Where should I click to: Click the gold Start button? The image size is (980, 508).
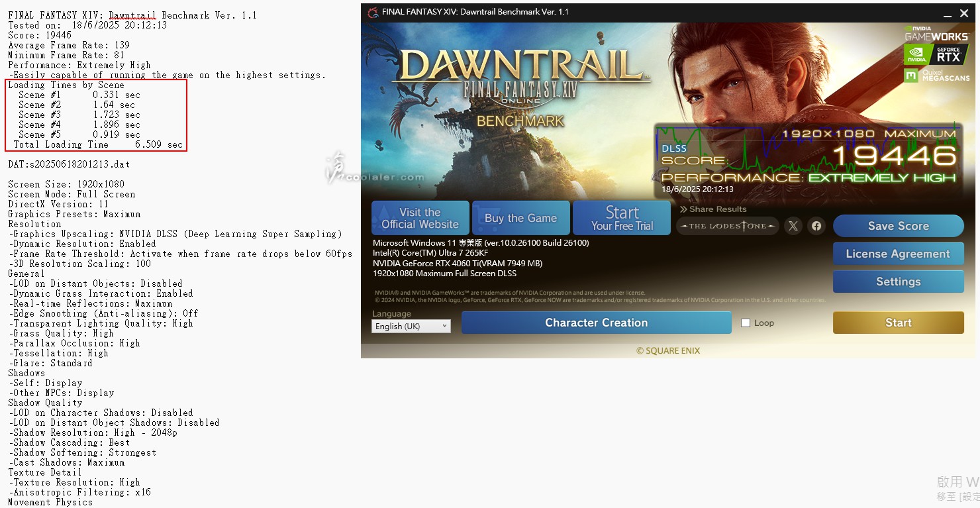[x=898, y=323]
